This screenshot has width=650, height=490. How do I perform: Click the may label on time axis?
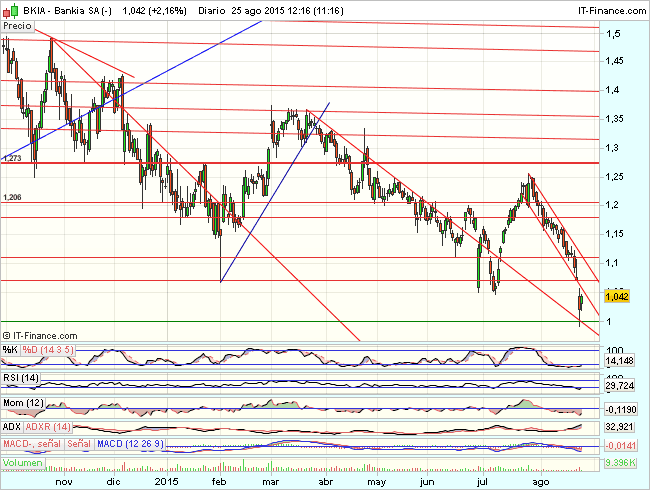click(377, 482)
